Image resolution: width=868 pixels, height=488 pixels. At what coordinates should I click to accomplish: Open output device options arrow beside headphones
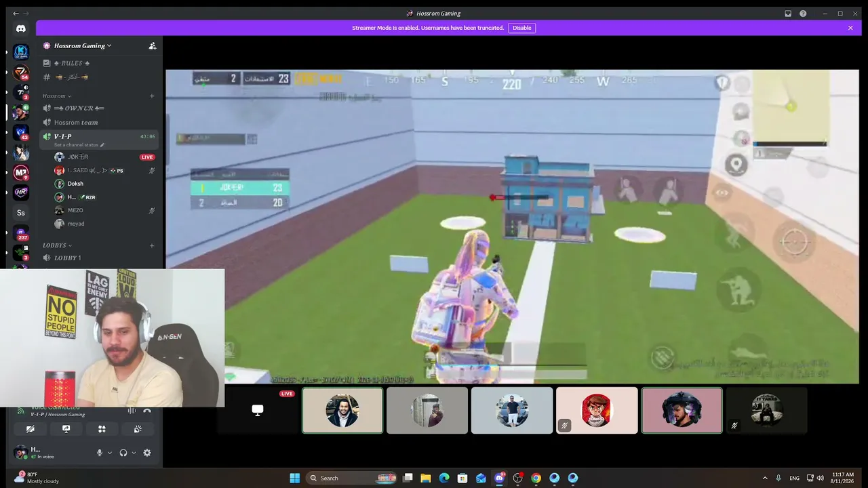134,453
